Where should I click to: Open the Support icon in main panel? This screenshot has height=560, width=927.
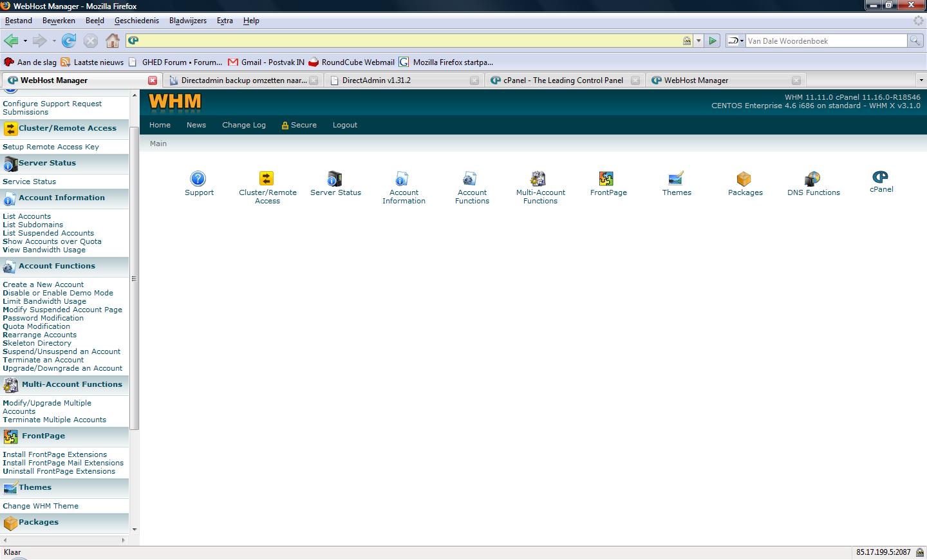click(198, 178)
